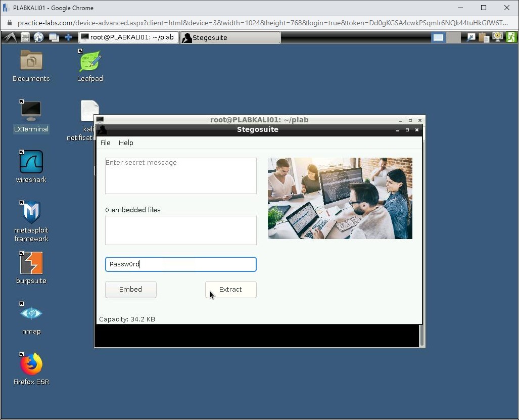
Task: Click the Embed button
Action: [x=130, y=290]
